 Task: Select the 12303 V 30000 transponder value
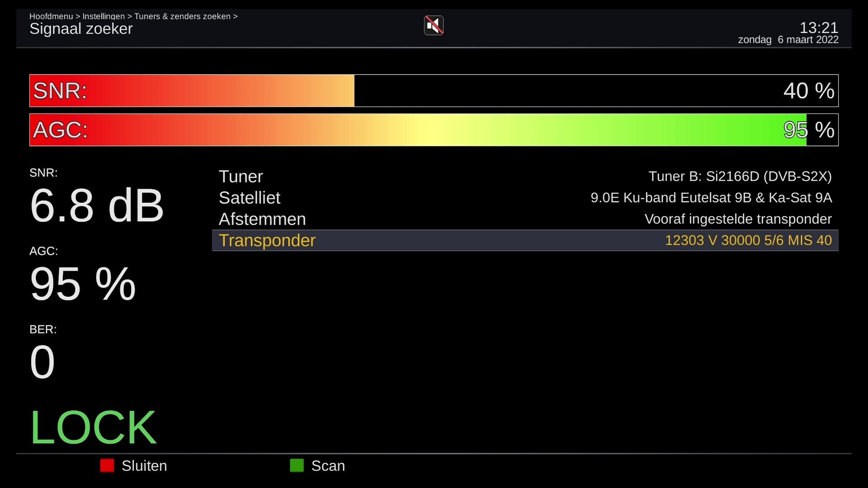pyautogui.click(x=748, y=240)
